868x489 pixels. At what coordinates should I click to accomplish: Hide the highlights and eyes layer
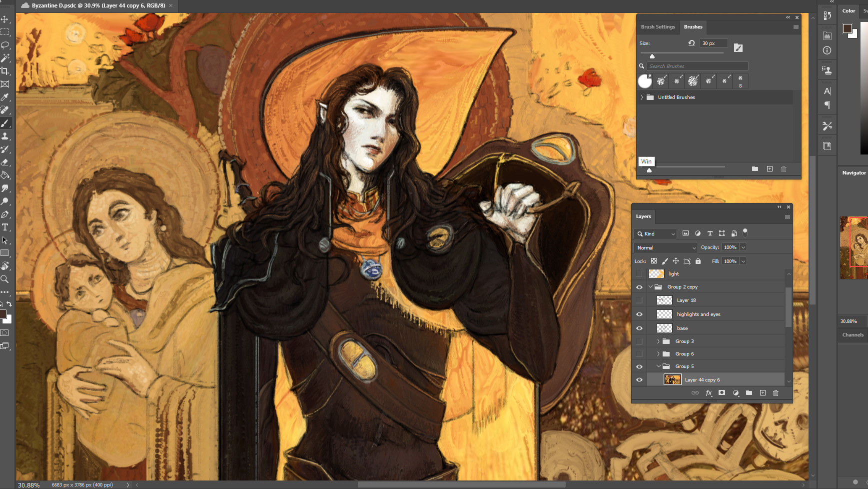[639, 314]
